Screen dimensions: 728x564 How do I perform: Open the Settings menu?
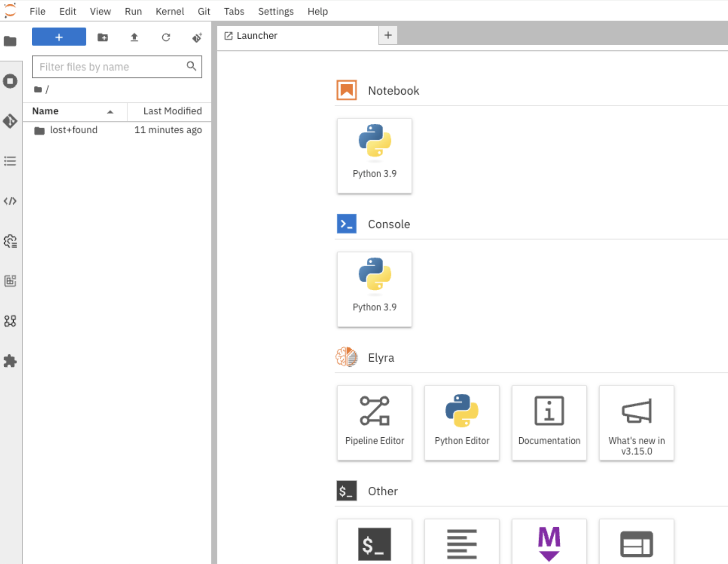[x=276, y=11]
